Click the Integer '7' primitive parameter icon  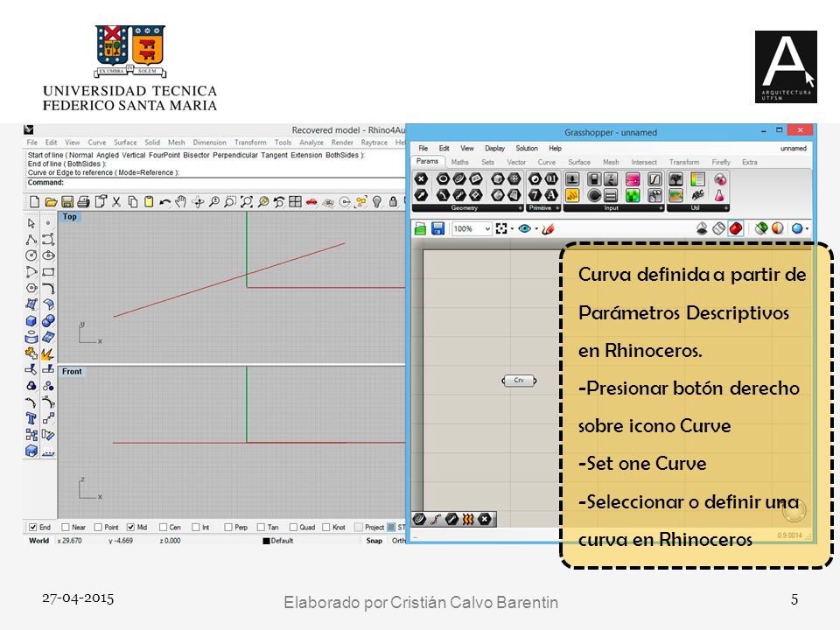click(x=535, y=195)
